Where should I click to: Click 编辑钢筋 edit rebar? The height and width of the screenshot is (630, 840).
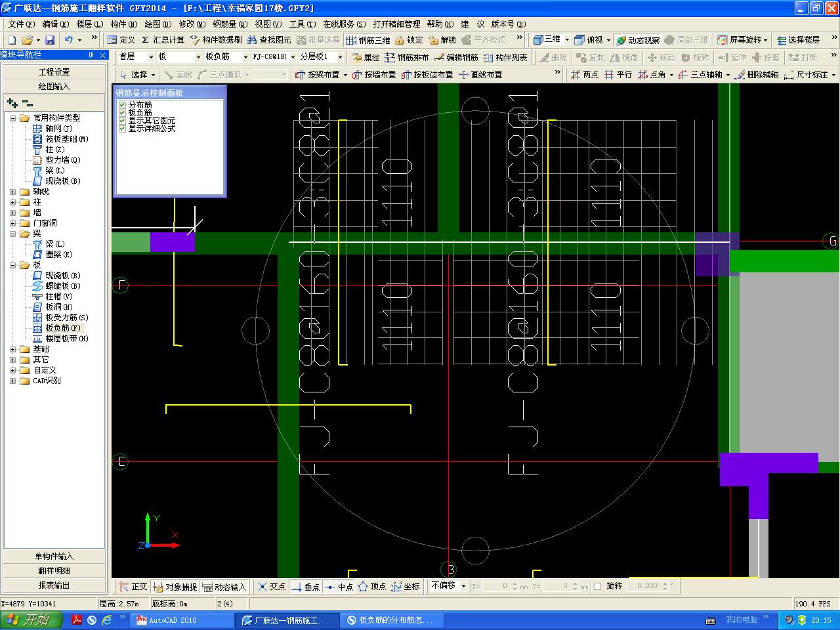click(456, 58)
